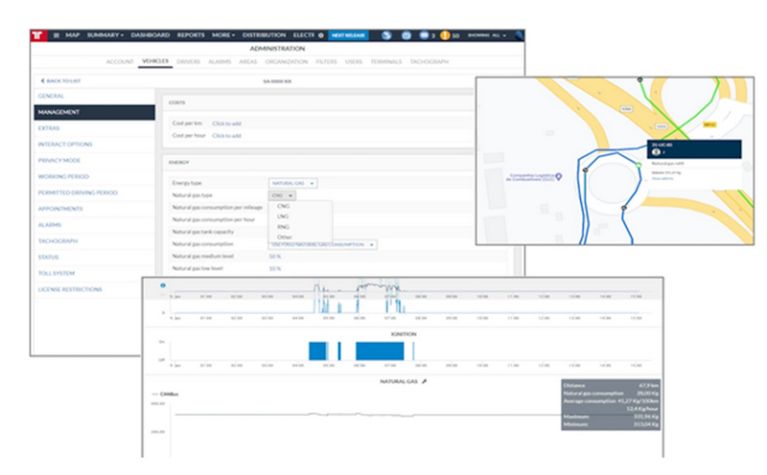Click the pencil icon beside Natural Gas title
This screenshot has height=475, width=767.
tap(424, 381)
